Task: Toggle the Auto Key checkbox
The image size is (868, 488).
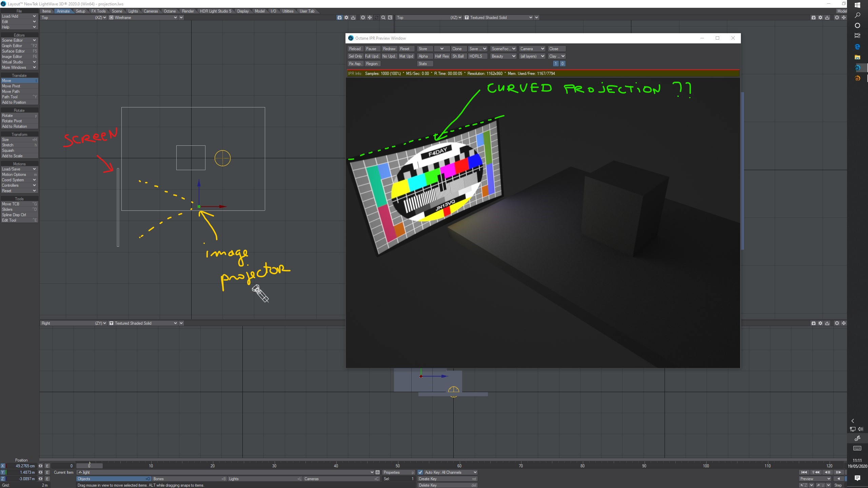Action: 420,472
